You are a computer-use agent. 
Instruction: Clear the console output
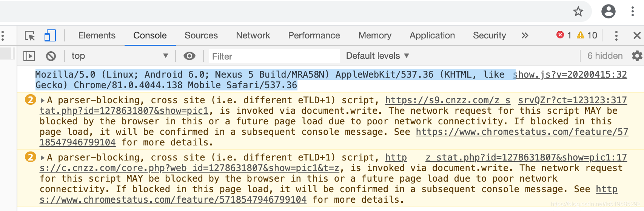click(x=51, y=56)
